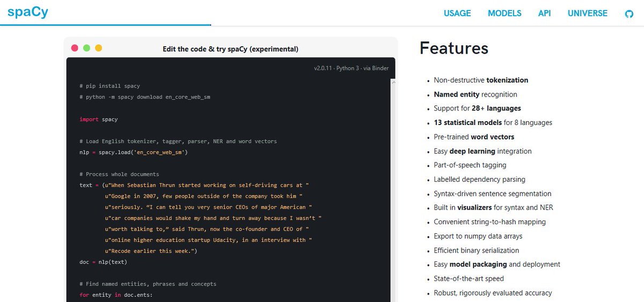The image size is (644, 302).
Task: Select 'Built in visualizers' feature
Action: pos(493,208)
